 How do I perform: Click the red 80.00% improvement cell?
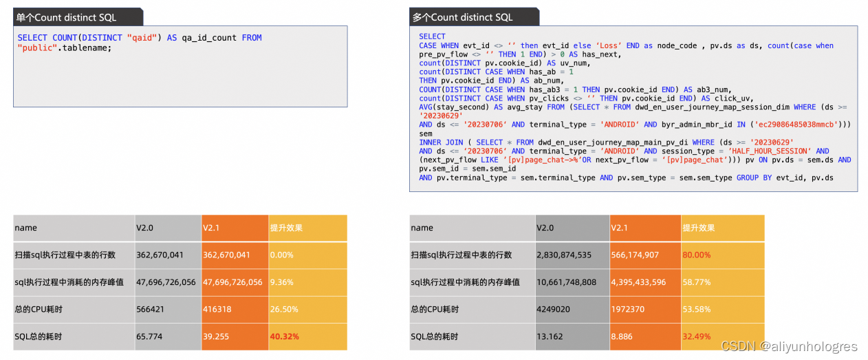pyautogui.click(x=722, y=255)
